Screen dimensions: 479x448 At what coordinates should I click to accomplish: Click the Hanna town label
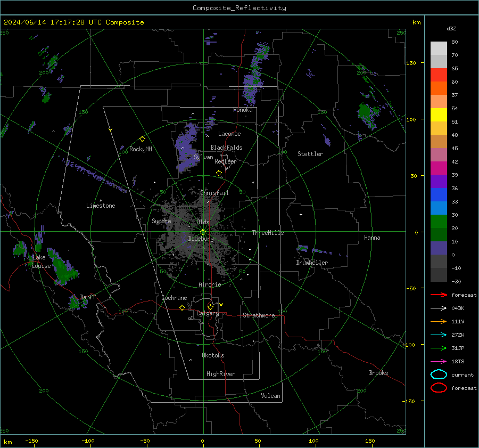(372, 238)
